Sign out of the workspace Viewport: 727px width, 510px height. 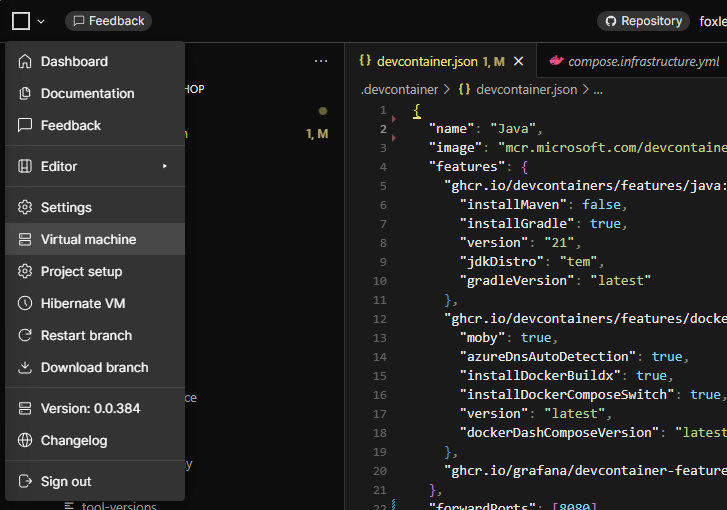95,481
